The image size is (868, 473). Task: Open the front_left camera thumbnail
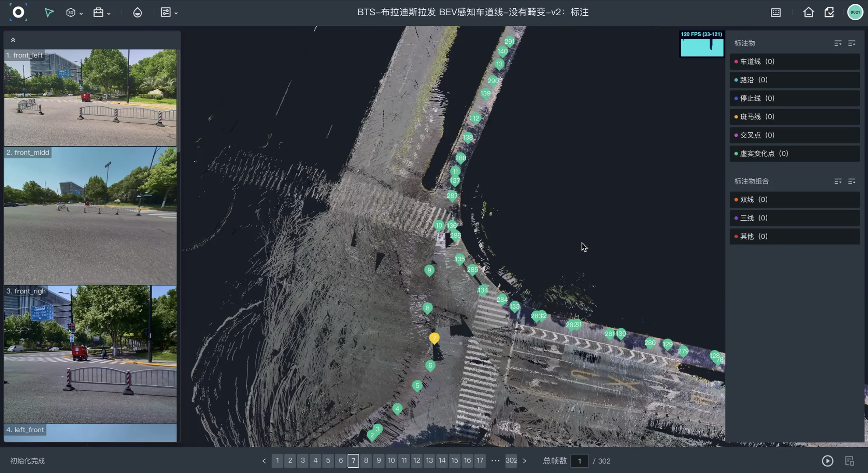pos(90,98)
